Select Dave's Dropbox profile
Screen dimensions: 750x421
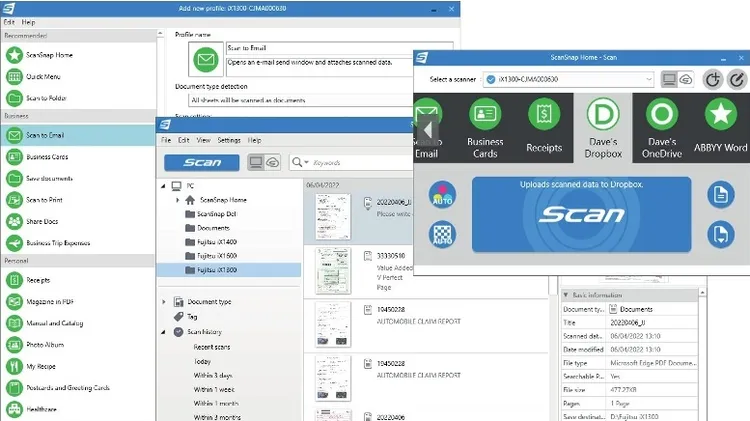click(603, 128)
